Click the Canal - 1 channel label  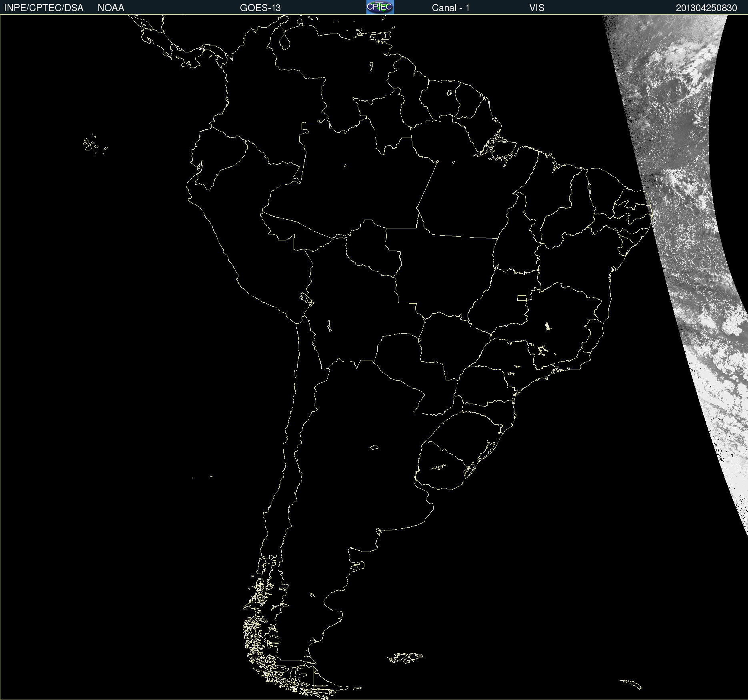(451, 8)
